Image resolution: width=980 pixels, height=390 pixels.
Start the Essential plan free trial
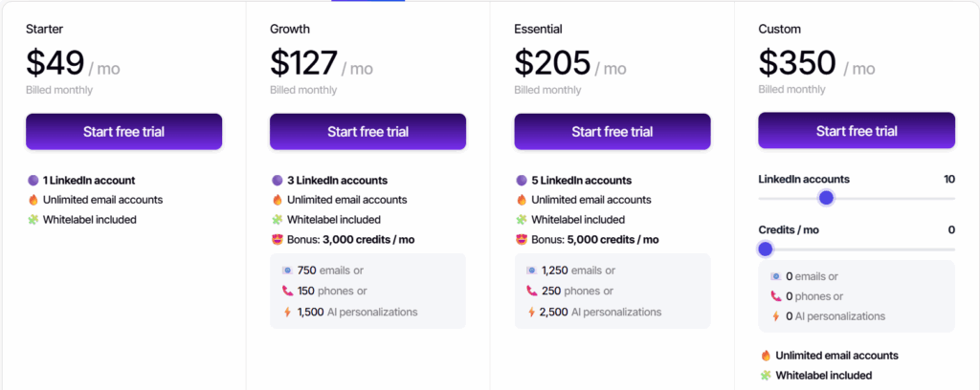pyautogui.click(x=612, y=132)
